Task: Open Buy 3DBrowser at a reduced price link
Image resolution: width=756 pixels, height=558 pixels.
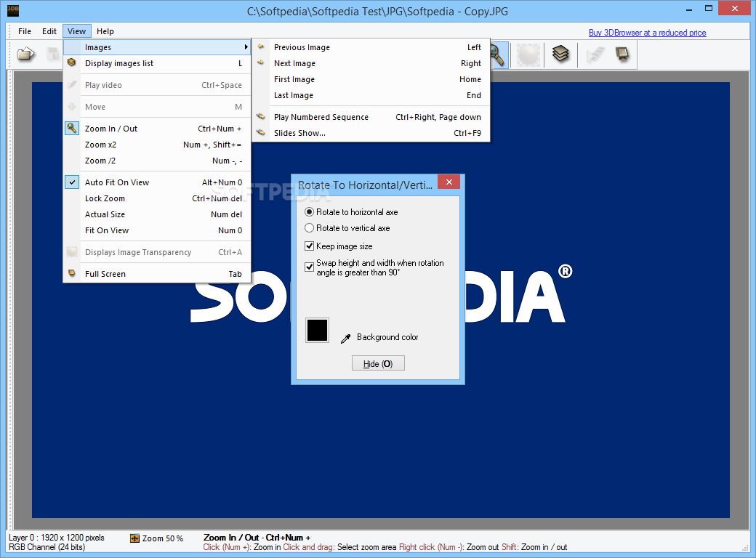Action: tap(647, 32)
